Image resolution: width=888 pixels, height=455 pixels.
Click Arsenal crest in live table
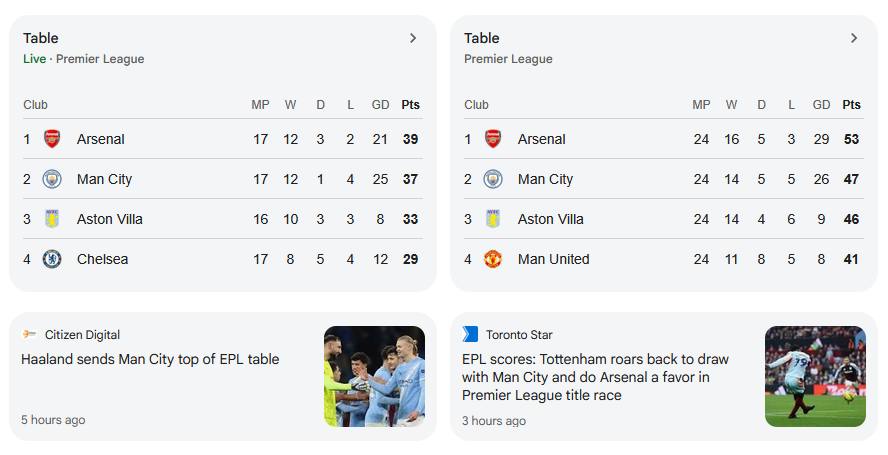pyautogui.click(x=52, y=139)
